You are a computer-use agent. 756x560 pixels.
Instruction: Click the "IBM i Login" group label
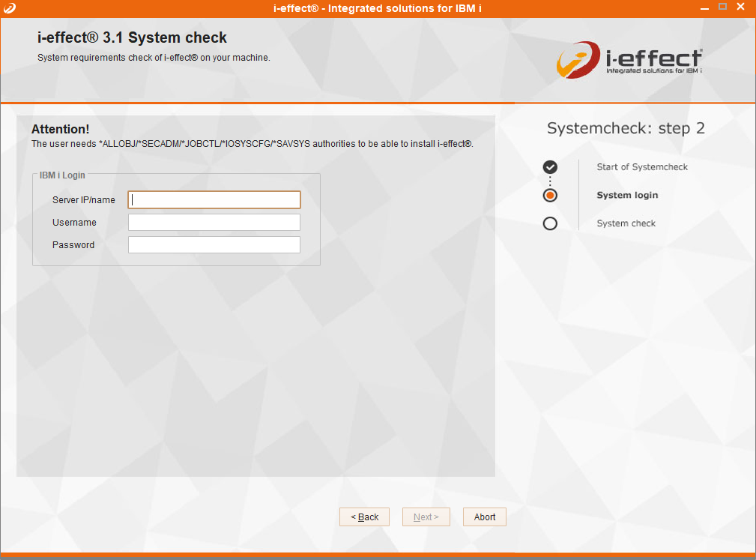click(x=62, y=175)
